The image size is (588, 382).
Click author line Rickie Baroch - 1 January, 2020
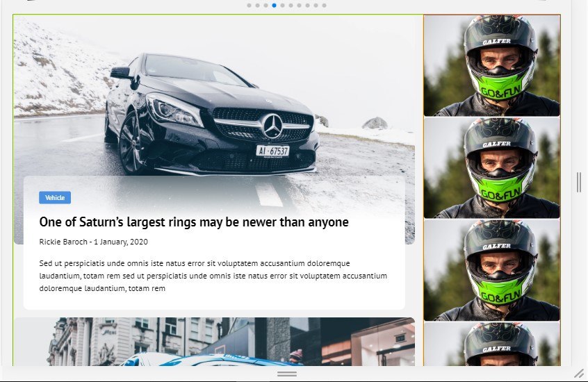tap(93, 242)
